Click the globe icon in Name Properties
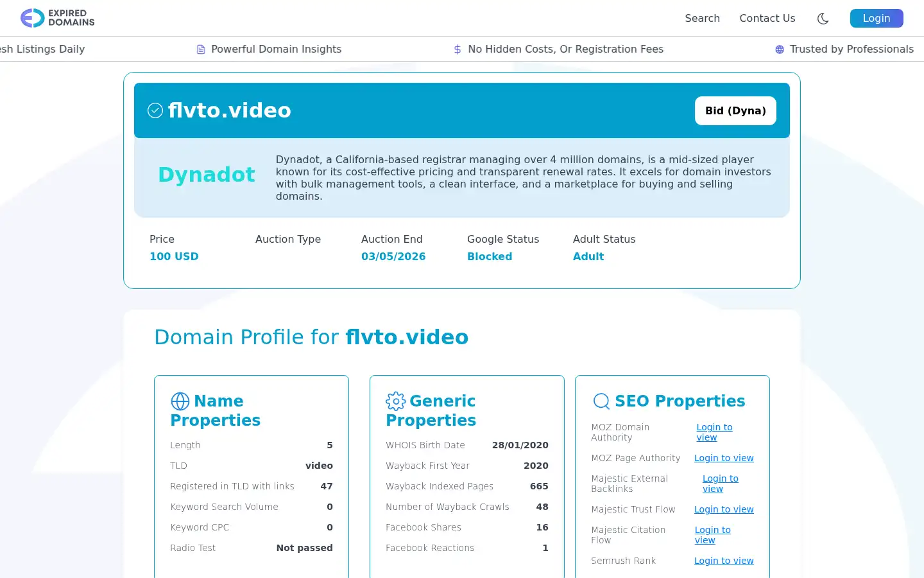 [x=180, y=401]
